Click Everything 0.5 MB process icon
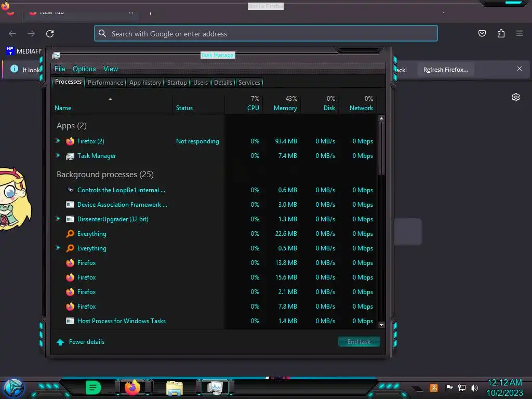This screenshot has height=399, width=532. point(70,248)
